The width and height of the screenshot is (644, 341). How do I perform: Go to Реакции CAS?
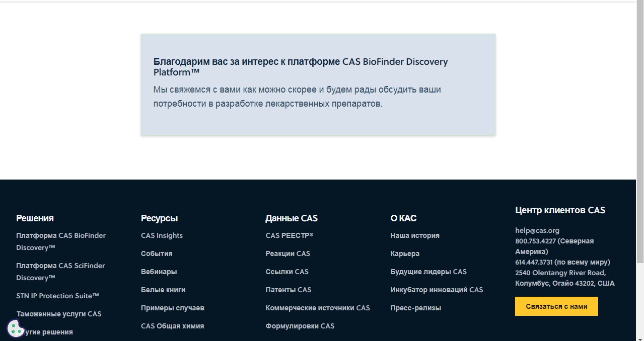pos(288,253)
